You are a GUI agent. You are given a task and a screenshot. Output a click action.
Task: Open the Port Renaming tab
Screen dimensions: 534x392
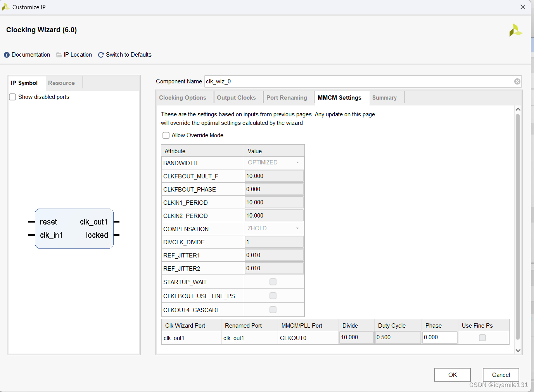coord(287,98)
